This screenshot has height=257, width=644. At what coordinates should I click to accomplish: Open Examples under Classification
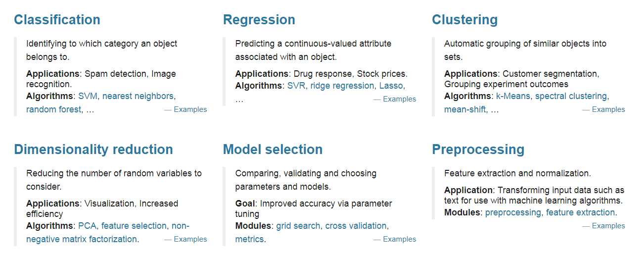click(x=190, y=109)
